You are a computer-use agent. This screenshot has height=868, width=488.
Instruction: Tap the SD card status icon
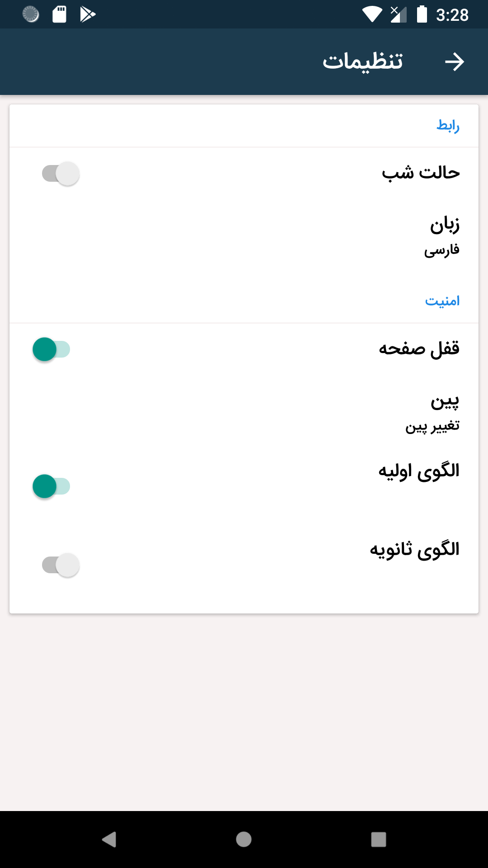pos(59,14)
